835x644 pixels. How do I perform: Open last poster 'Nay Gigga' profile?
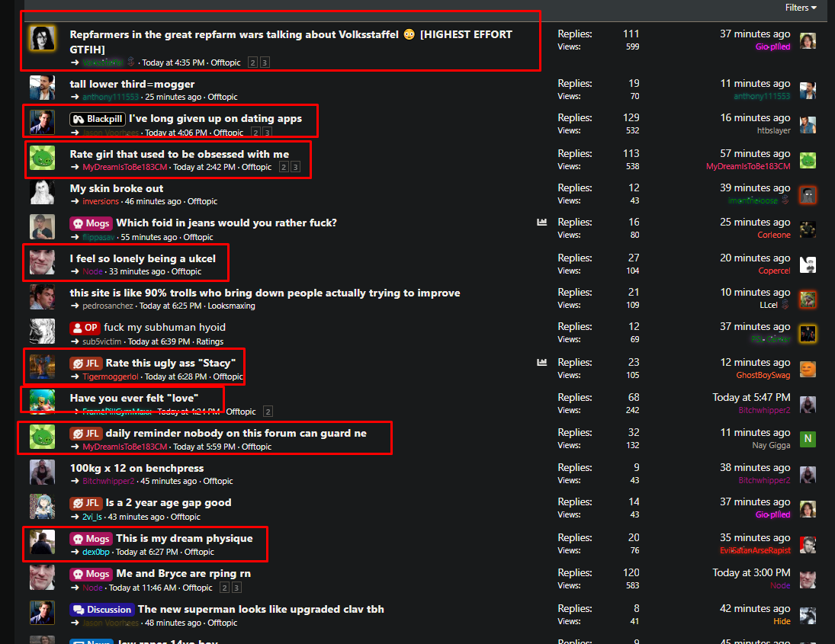pos(771,445)
